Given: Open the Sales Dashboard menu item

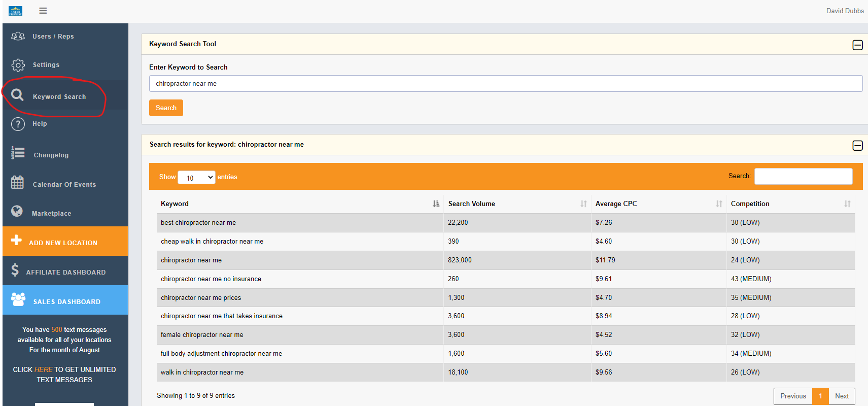Looking at the screenshot, I should 65,301.
